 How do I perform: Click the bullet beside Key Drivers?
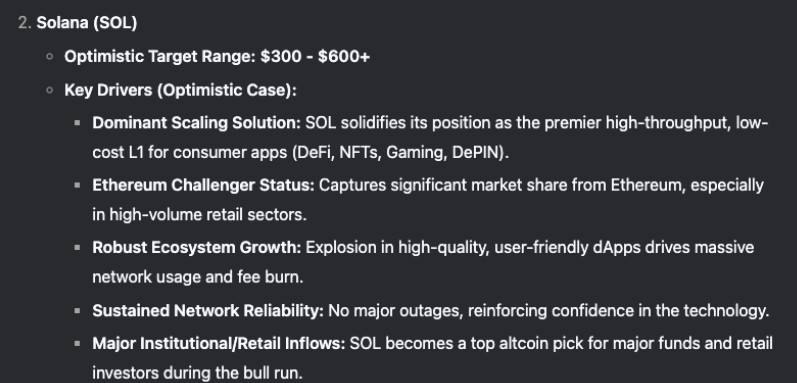pos(50,90)
